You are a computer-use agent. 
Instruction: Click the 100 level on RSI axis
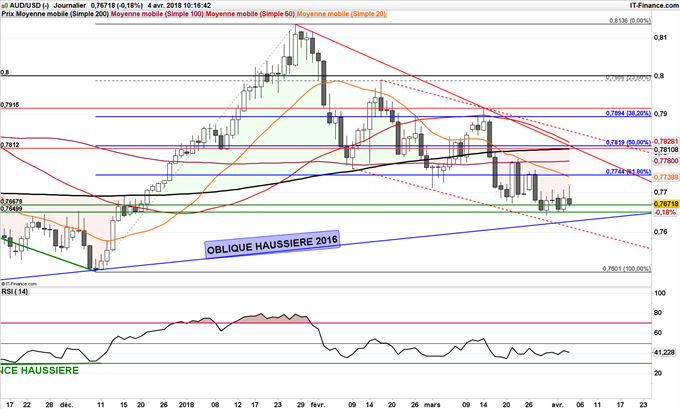point(660,293)
